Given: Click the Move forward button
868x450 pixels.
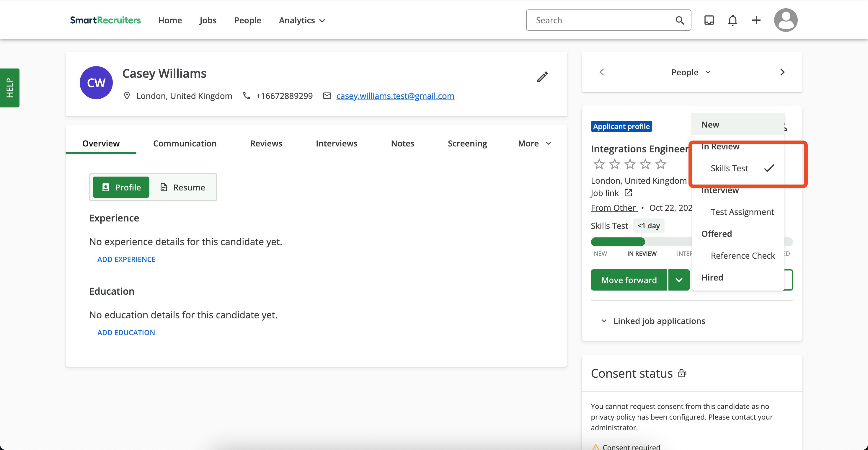Looking at the screenshot, I should 629,280.
